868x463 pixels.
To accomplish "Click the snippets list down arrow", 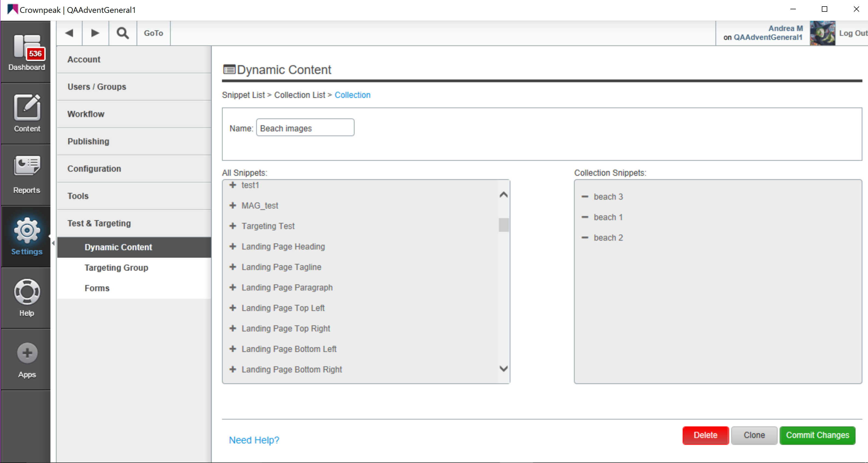I will coord(504,368).
